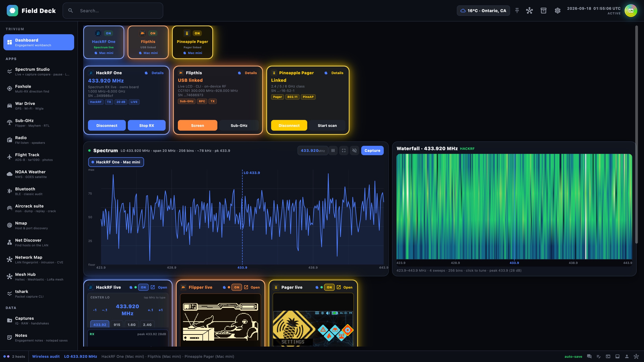
Task: Click the inbox tray icon in status bar
Action: click(x=617, y=356)
